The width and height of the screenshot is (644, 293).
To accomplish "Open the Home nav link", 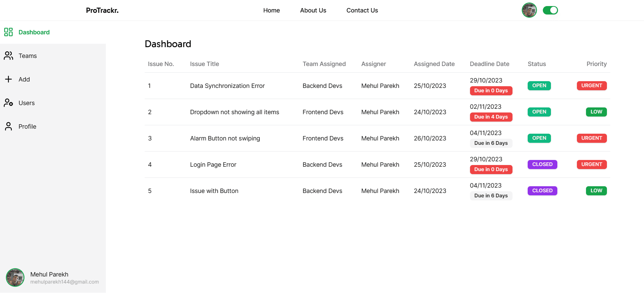I will coord(271,10).
